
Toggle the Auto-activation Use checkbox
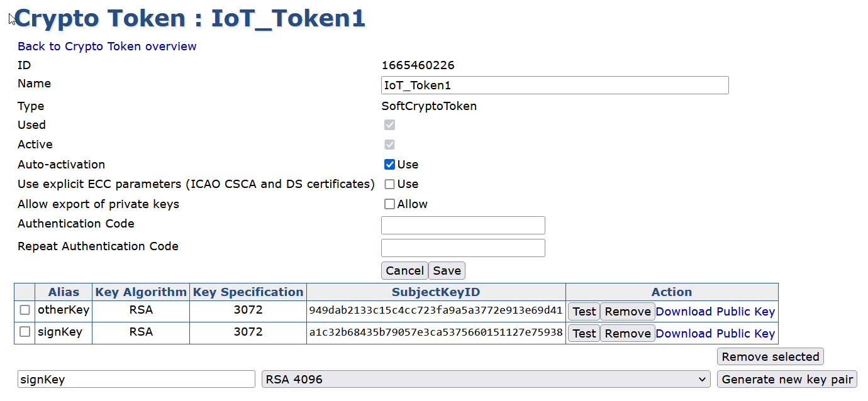click(389, 165)
